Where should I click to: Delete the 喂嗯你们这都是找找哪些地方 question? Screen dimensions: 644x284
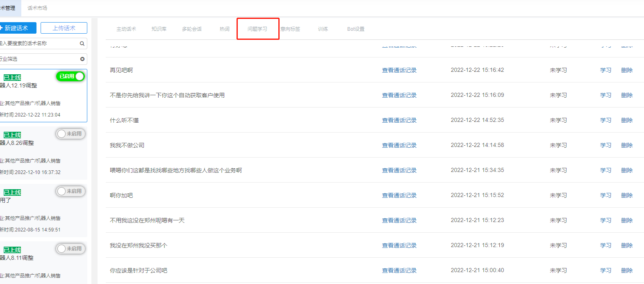[x=627, y=170]
